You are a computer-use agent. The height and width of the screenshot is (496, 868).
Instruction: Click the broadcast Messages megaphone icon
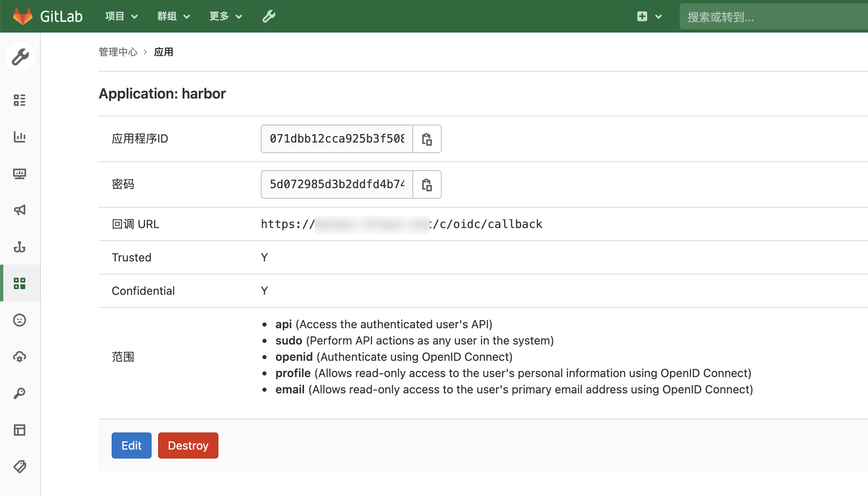coord(20,210)
